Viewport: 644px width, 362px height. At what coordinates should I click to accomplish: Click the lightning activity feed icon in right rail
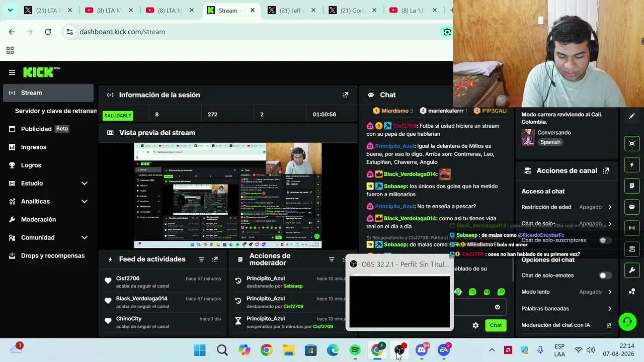[632, 165]
